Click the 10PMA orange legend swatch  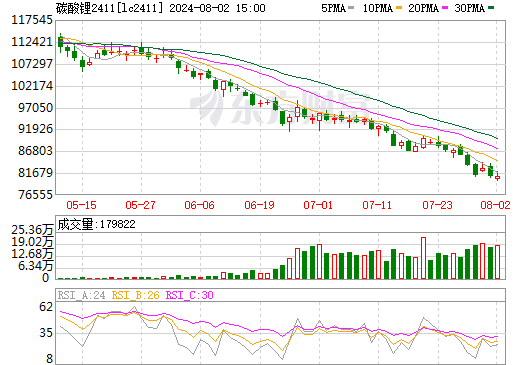(x=399, y=8)
